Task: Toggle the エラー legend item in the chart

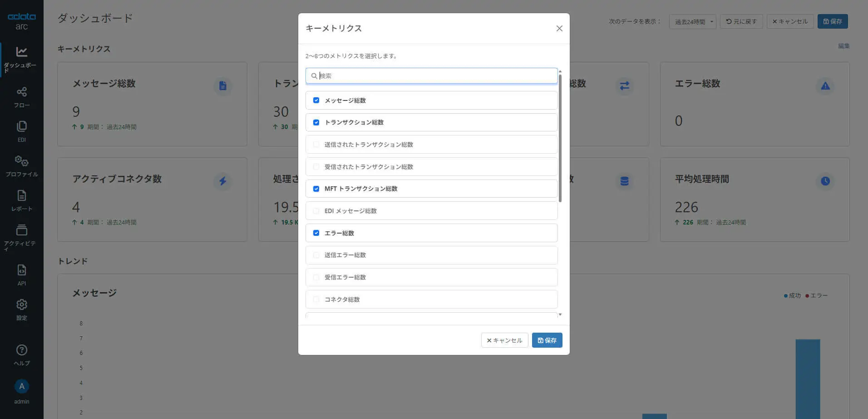Action: click(x=816, y=296)
